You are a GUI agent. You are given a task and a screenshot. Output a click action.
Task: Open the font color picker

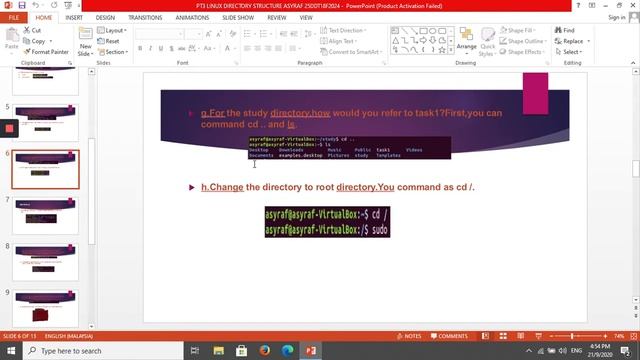point(227,49)
